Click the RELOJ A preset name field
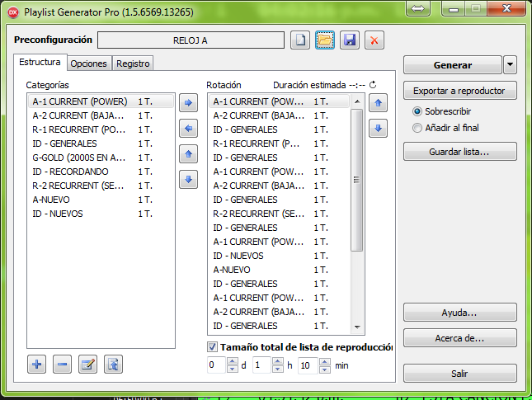 [x=191, y=40]
